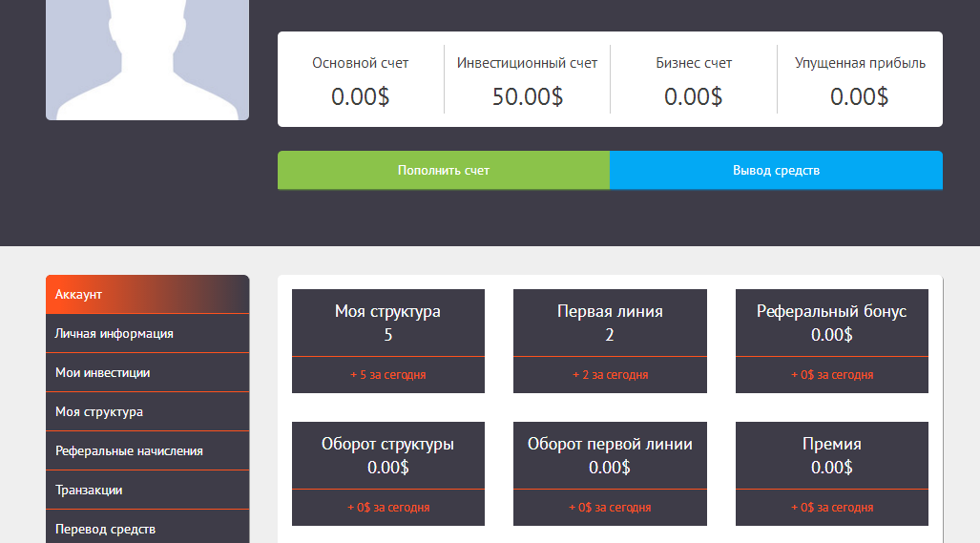This screenshot has height=543, width=980.
Task: Click the Упущенная прибыль balance panel
Action: tap(860, 80)
